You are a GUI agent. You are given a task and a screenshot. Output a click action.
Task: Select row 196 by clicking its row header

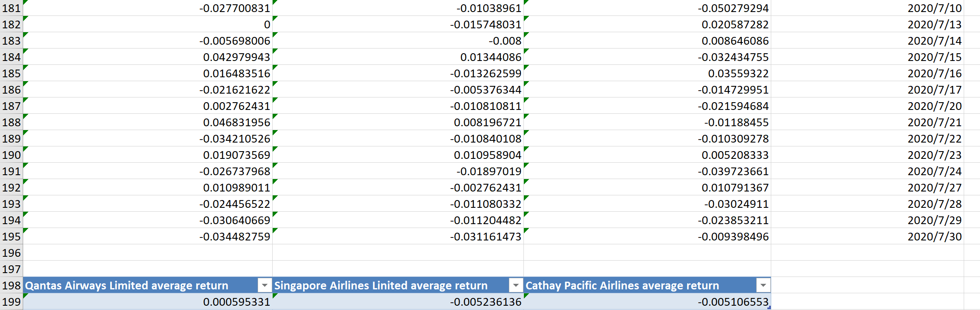click(x=12, y=252)
